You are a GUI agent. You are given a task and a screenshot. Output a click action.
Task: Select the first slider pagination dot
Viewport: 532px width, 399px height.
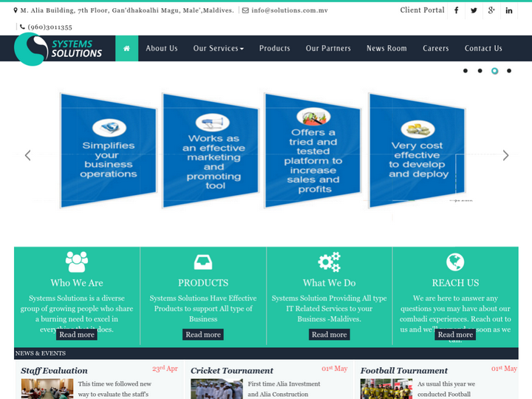[465, 71]
